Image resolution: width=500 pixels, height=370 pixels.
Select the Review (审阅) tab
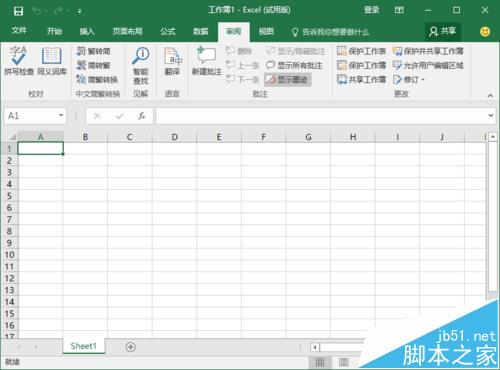[x=234, y=31]
